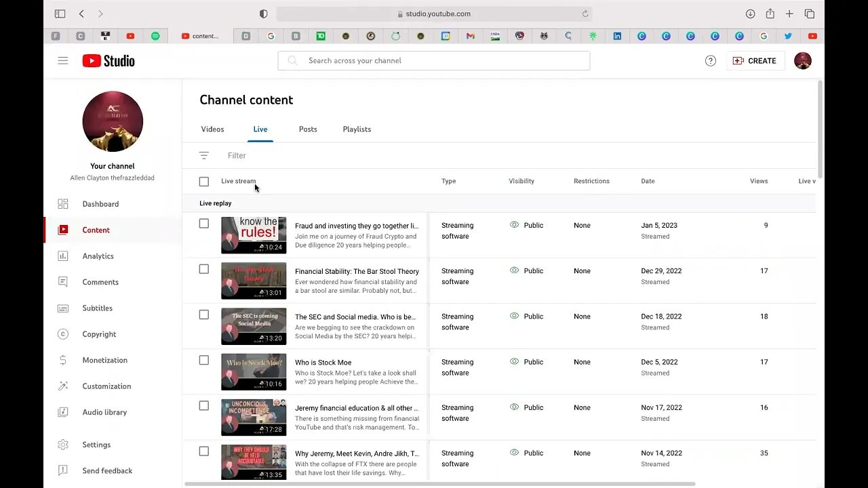
Task: Switch to the Spotify browser tab
Action: [x=155, y=36]
